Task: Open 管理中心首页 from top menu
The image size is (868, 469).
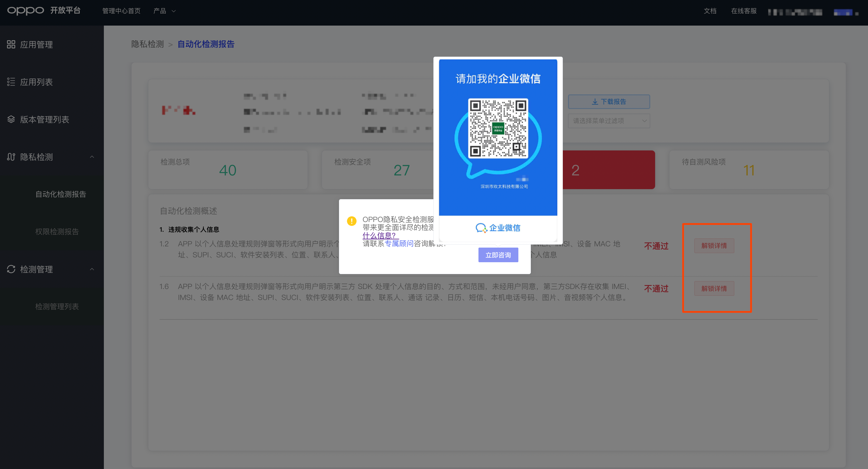Action: (121, 10)
